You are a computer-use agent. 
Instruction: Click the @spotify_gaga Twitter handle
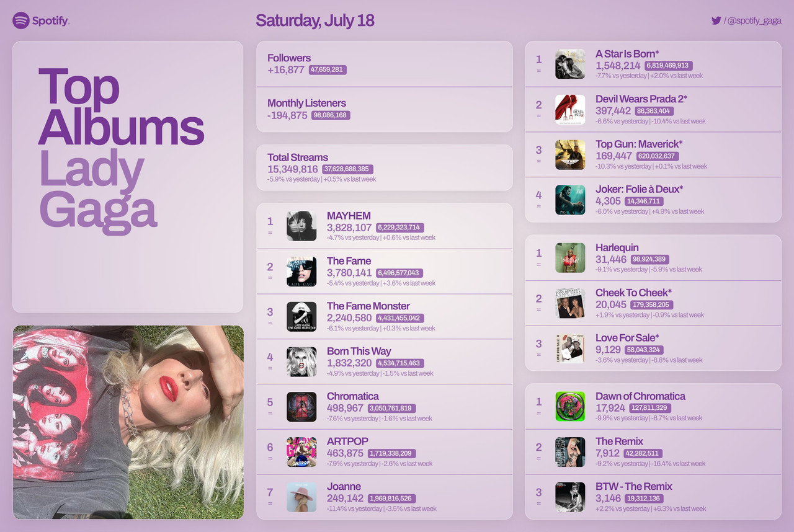[754, 21]
